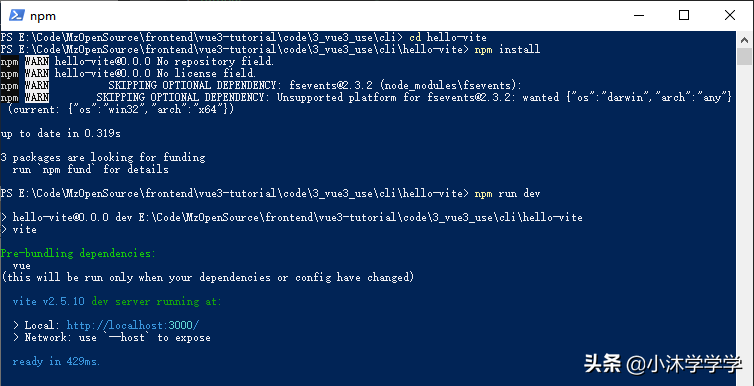Click the "npm" window title text
The width and height of the screenshot is (754, 386).
coord(43,16)
